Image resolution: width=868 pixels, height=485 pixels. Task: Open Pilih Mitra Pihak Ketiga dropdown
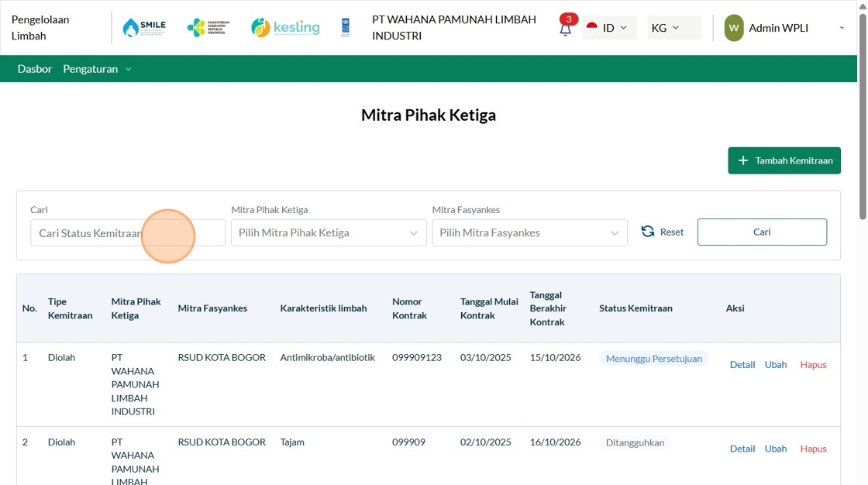[x=329, y=233]
